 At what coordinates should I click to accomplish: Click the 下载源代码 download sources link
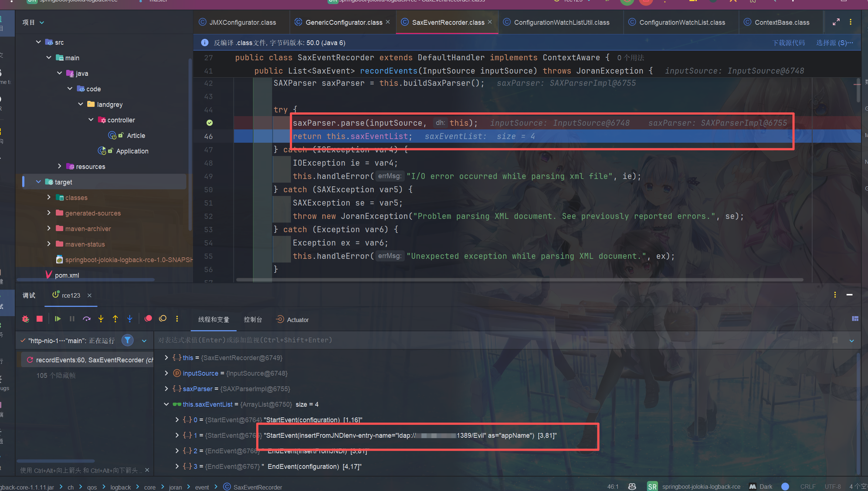(x=789, y=43)
